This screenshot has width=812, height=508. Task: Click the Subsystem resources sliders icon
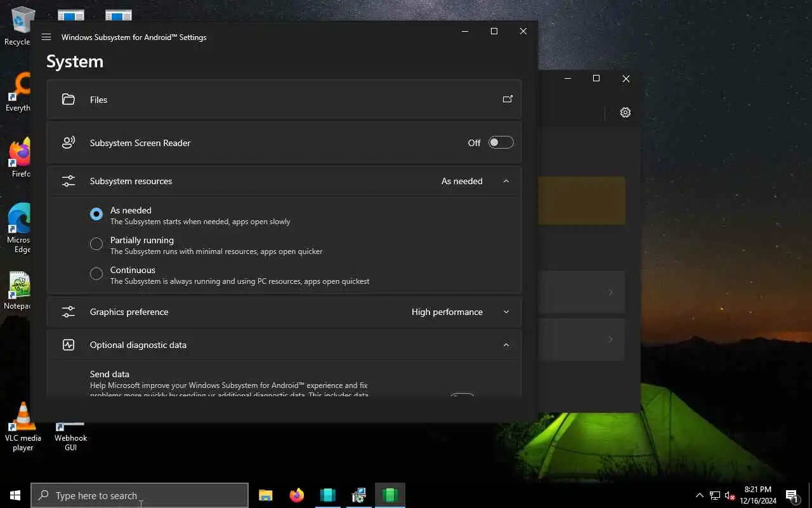pos(69,181)
